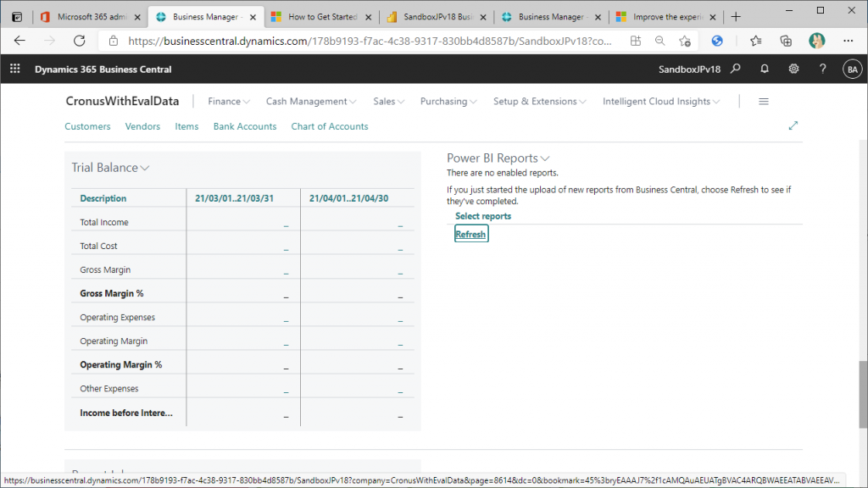Screen dimensions: 868x488
Task: Click the browser address bar URL
Action: tap(370, 41)
